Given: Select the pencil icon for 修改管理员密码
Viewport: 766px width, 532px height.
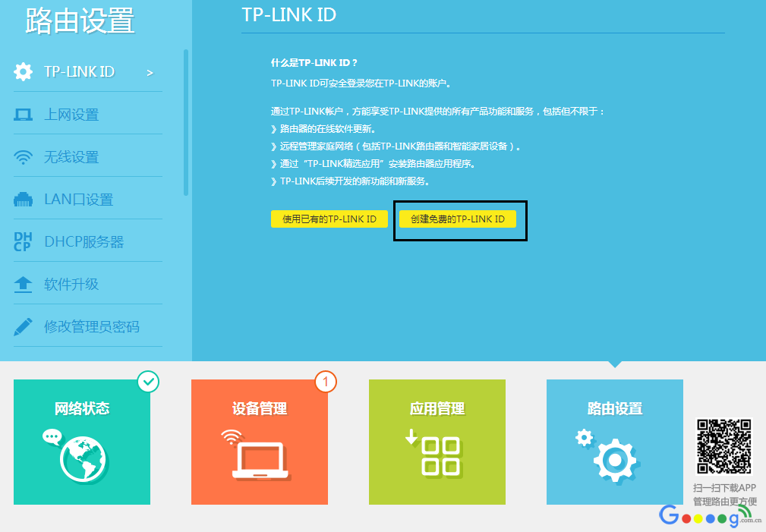Looking at the screenshot, I should point(24,325).
